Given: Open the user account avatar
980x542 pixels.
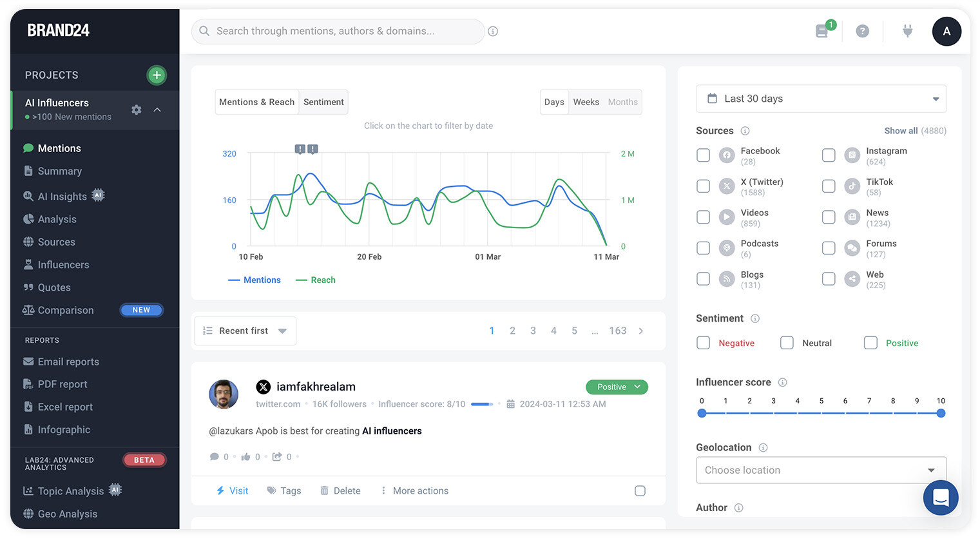Looking at the screenshot, I should (946, 31).
